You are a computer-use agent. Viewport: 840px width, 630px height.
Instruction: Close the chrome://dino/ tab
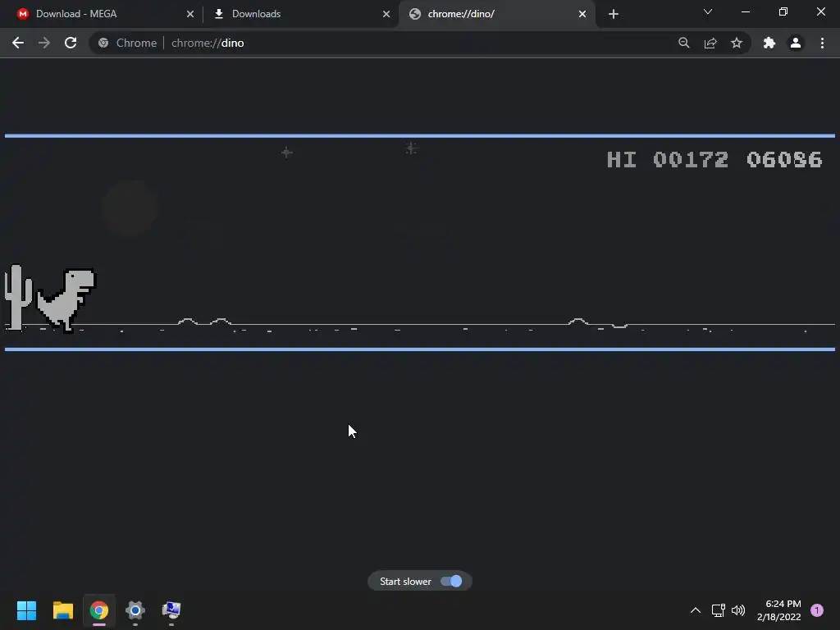(582, 14)
